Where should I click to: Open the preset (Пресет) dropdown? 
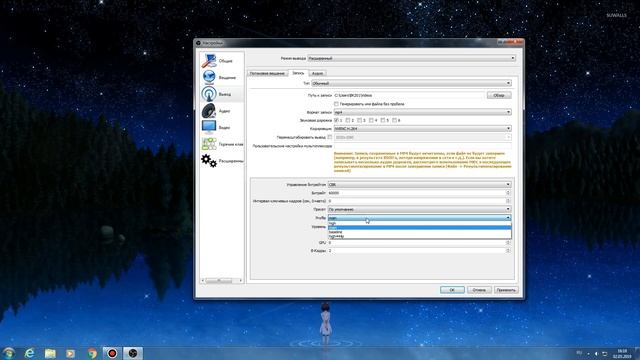pyautogui.click(x=420, y=209)
